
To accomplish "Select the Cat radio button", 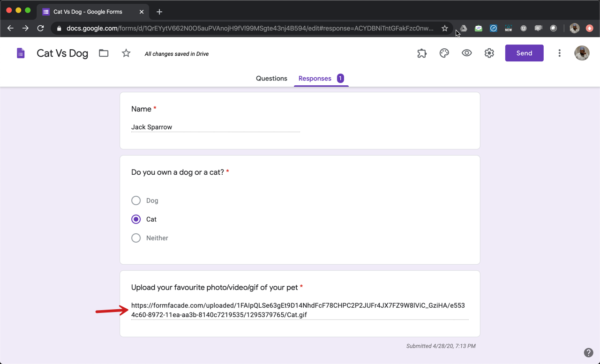I will (x=136, y=219).
